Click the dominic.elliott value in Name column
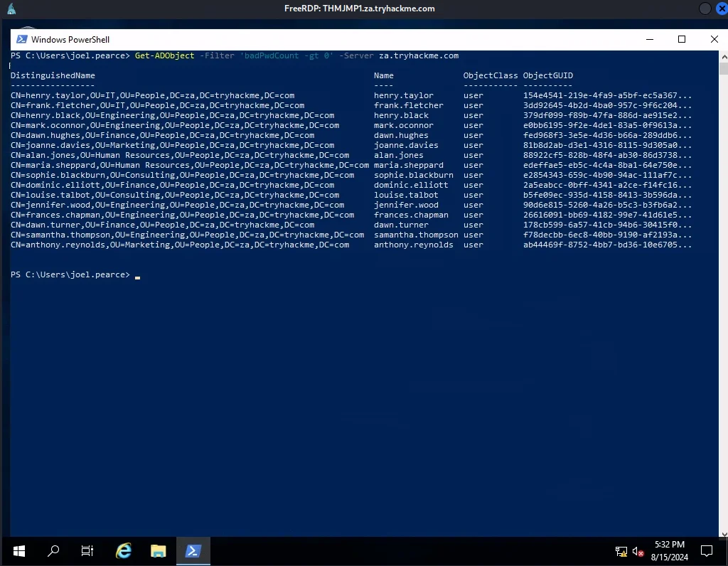728x566 pixels. point(411,186)
